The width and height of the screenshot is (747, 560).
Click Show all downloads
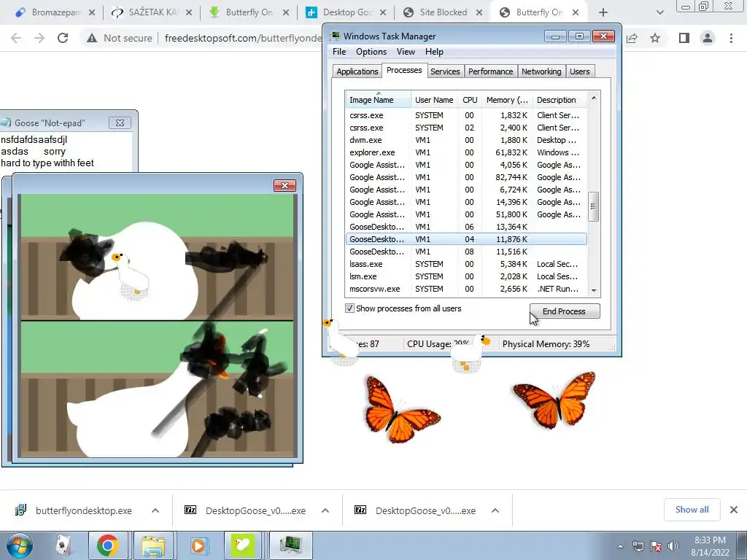tap(692, 510)
